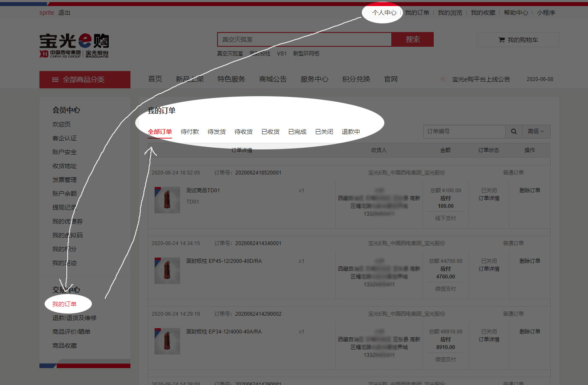Open 官网 navigation item
Viewport: 588px width, 385px height.
coord(391,79)
